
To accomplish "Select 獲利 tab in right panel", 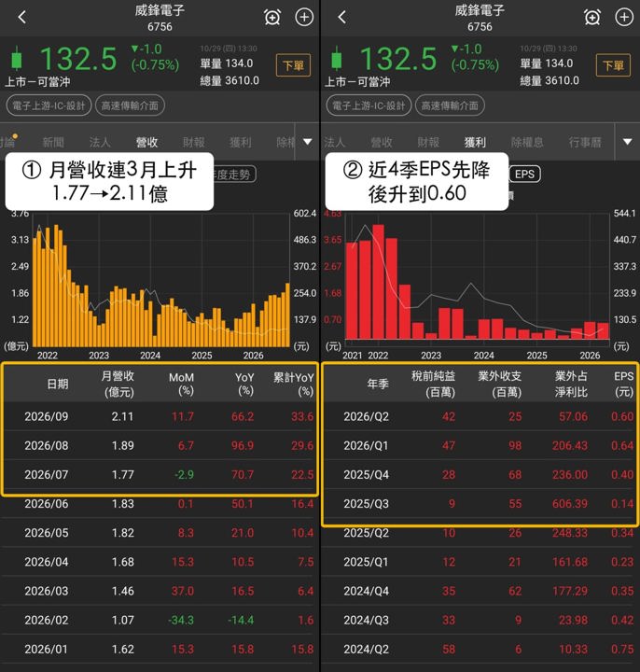I will (x=475, y=142).
